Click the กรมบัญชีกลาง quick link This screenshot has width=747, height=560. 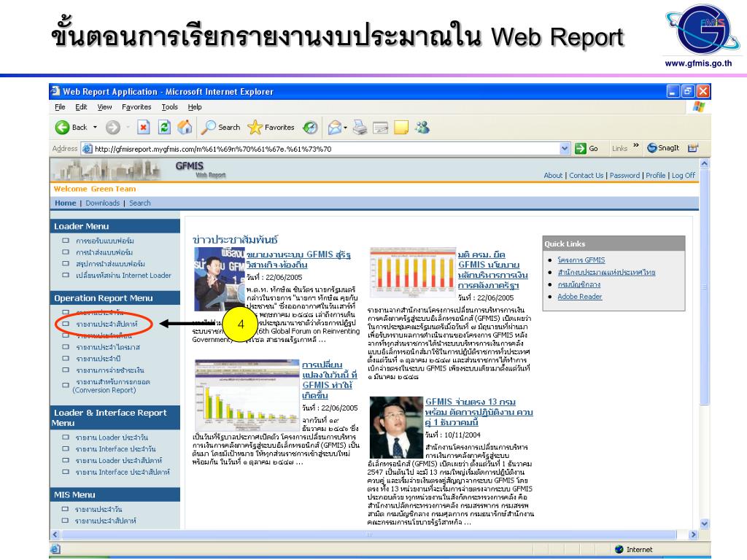(578, 284)
